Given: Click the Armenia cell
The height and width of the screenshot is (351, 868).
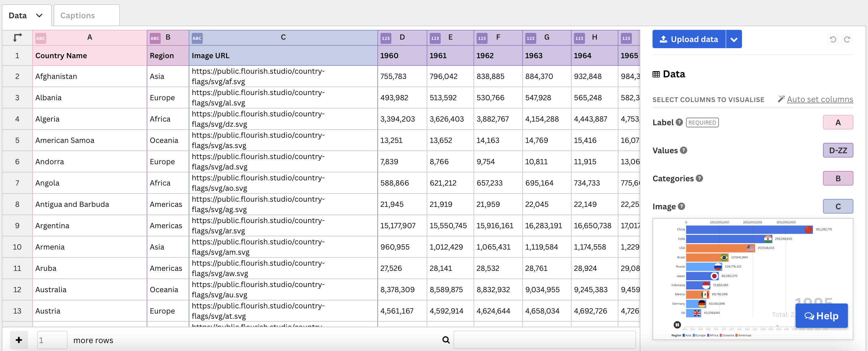Looking at the screenshot, I should [89, 247].
